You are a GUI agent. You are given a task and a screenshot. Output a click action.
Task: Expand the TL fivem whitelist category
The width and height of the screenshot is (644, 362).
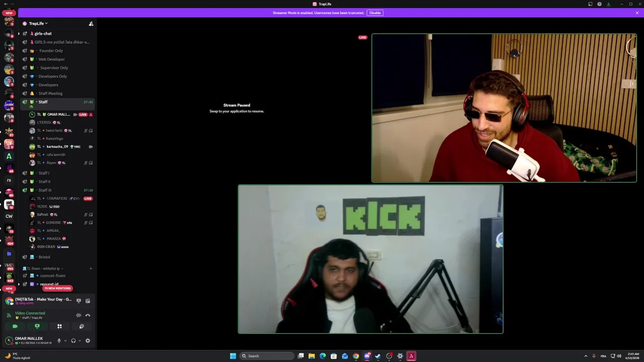pos(42,268)
